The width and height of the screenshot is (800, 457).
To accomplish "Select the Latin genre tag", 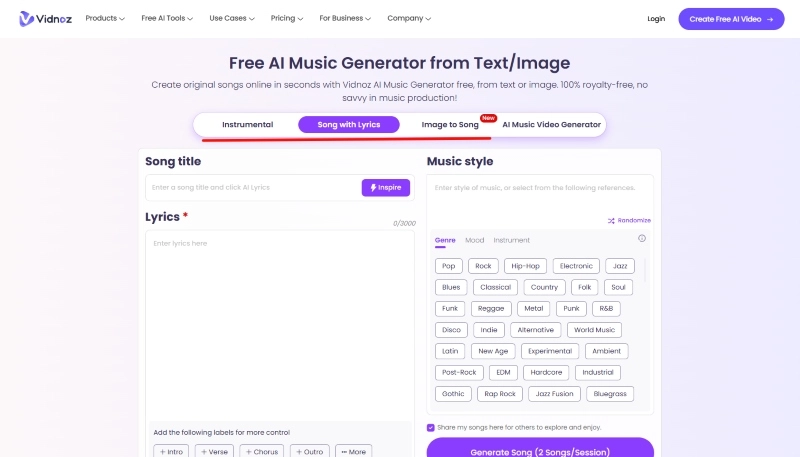I will [x=450, y=351].
